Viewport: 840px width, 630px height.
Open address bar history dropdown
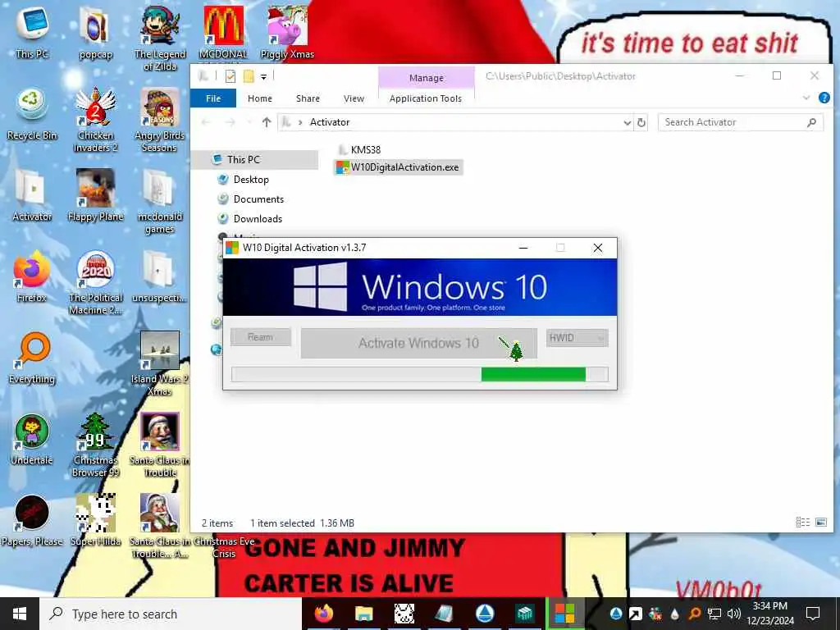pos(628,123)
